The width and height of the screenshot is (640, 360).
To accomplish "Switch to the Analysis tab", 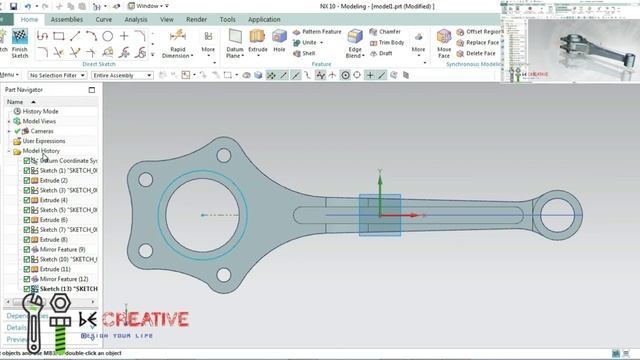I will pos(136,20).
